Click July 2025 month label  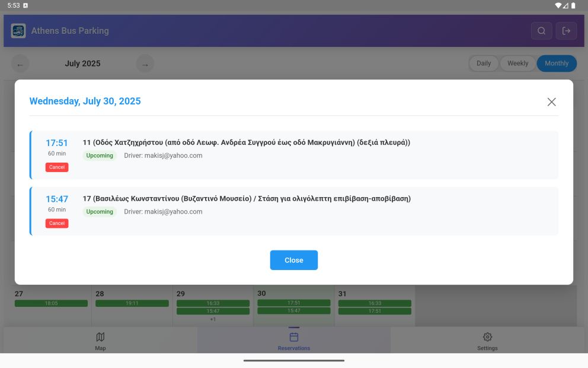[x=82, y=64]
